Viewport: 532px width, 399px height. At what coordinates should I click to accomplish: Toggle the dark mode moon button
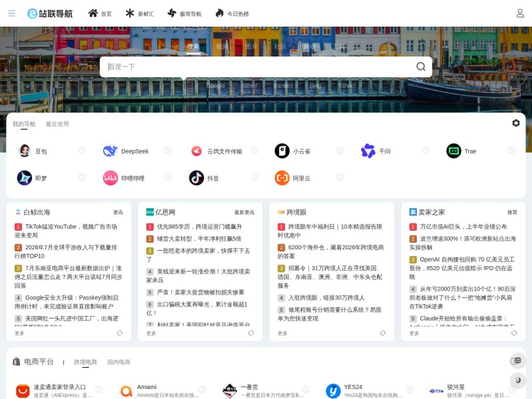point(517,380)
